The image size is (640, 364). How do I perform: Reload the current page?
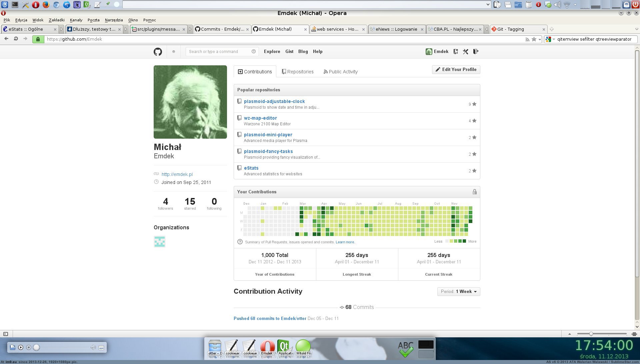point(16,39)
